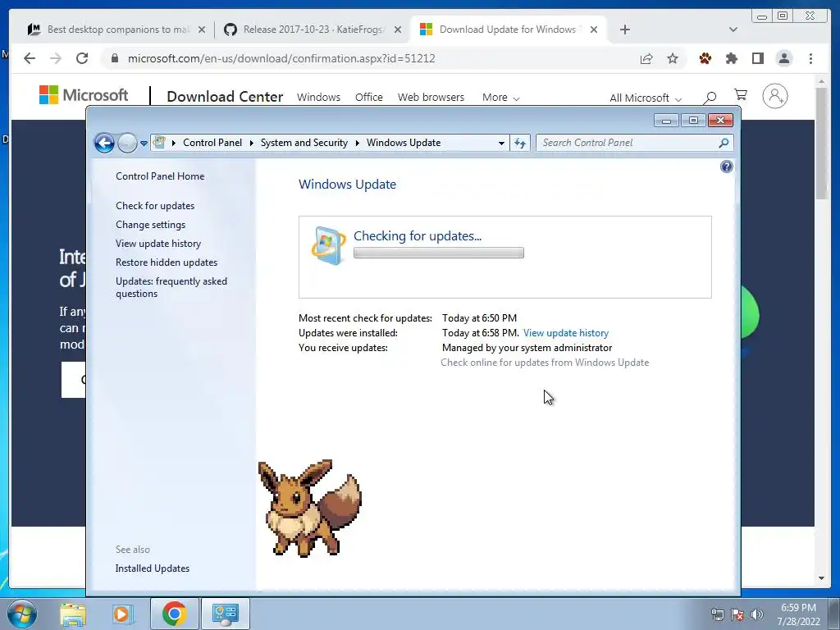
Task: Open volume control in system tray
Action: point(757,614)
